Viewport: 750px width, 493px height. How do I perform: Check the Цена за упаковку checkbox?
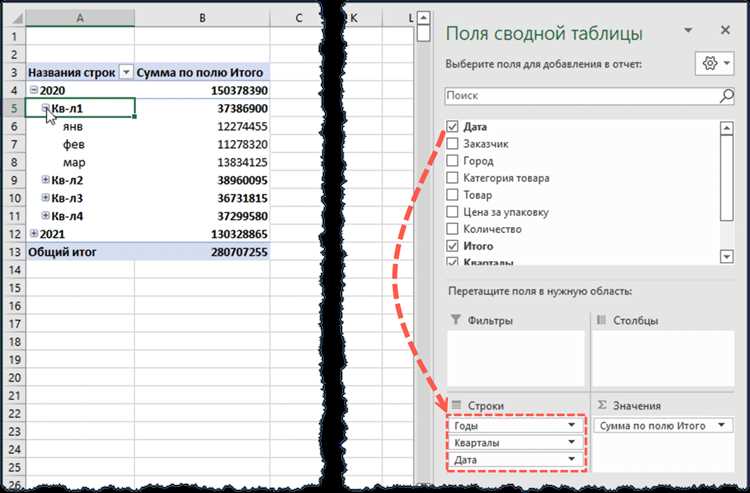click(452, 212)
